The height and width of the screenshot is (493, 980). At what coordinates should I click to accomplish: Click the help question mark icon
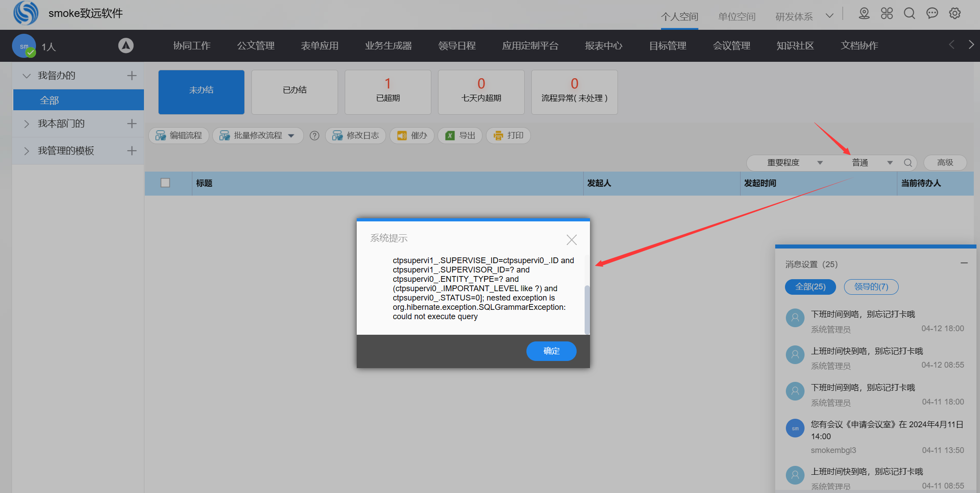tap(315, 136)
